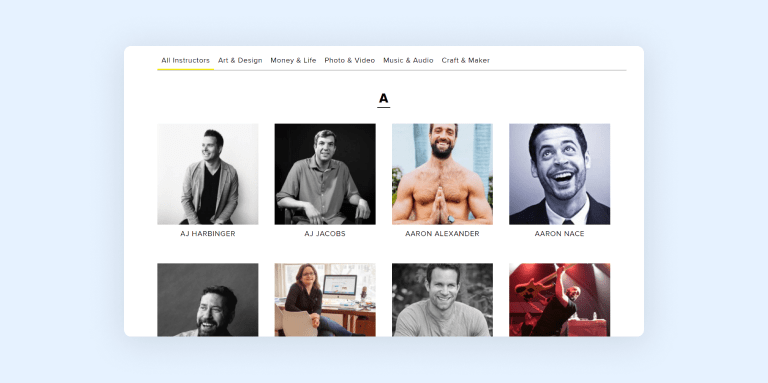The height and width of the screenshot is (383, 768).
Task: Open the Music & Audio tab
Action: click(x=408, y=61)
